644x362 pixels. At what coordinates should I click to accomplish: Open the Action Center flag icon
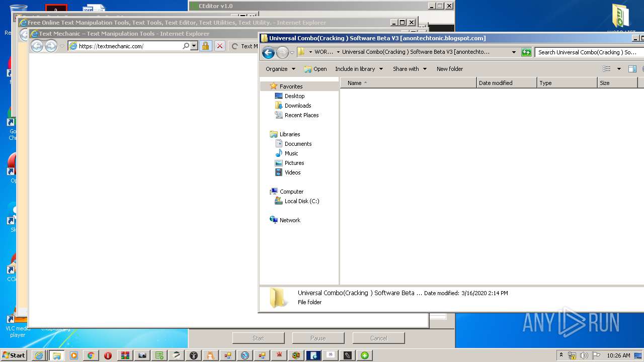coord(596,355)
